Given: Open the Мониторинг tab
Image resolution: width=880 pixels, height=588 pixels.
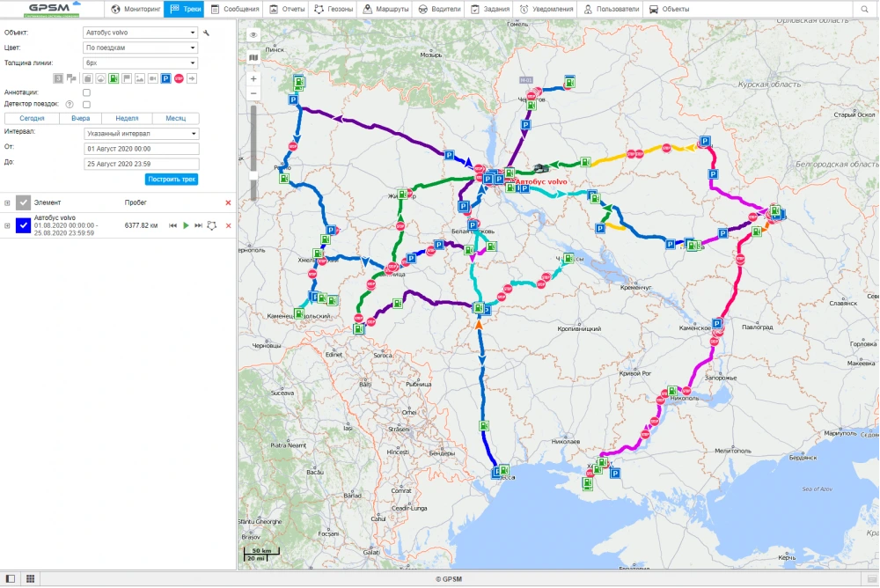Looking at the screenshot, I should [136, 9].
